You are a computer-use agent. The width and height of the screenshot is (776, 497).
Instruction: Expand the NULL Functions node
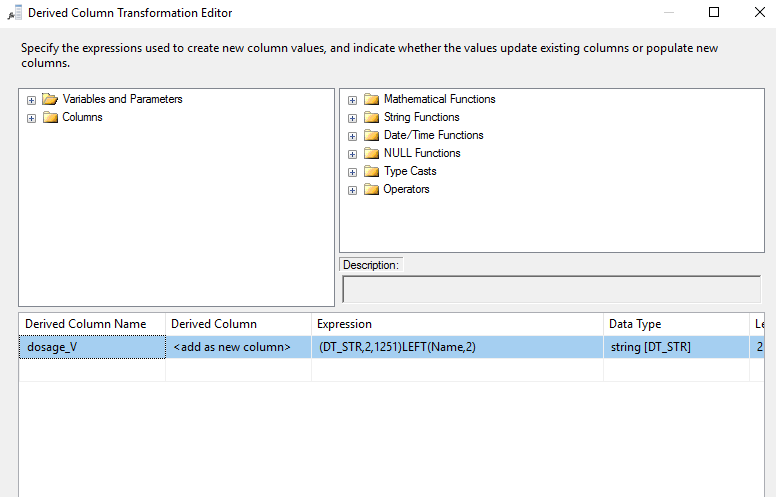tap(352, 154)
